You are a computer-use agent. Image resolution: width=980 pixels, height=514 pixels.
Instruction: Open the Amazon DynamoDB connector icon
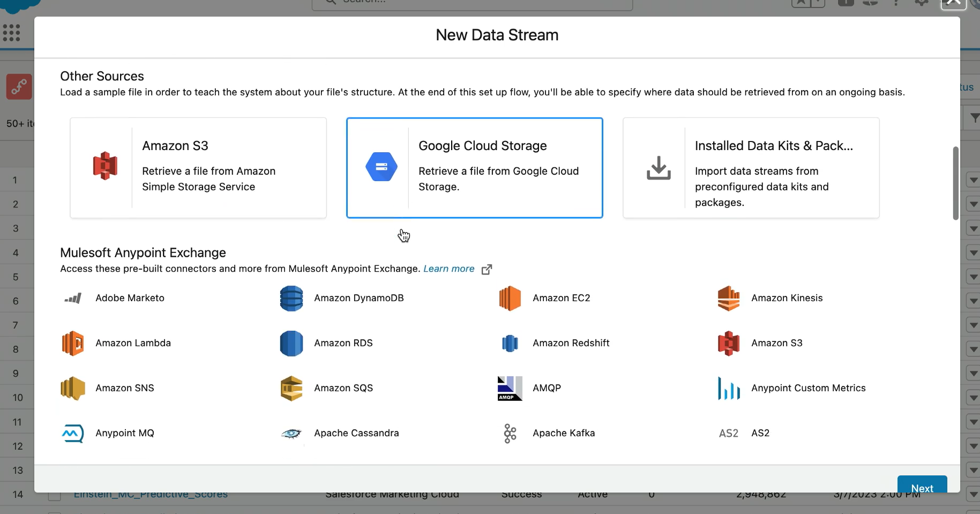click(291, 299)
